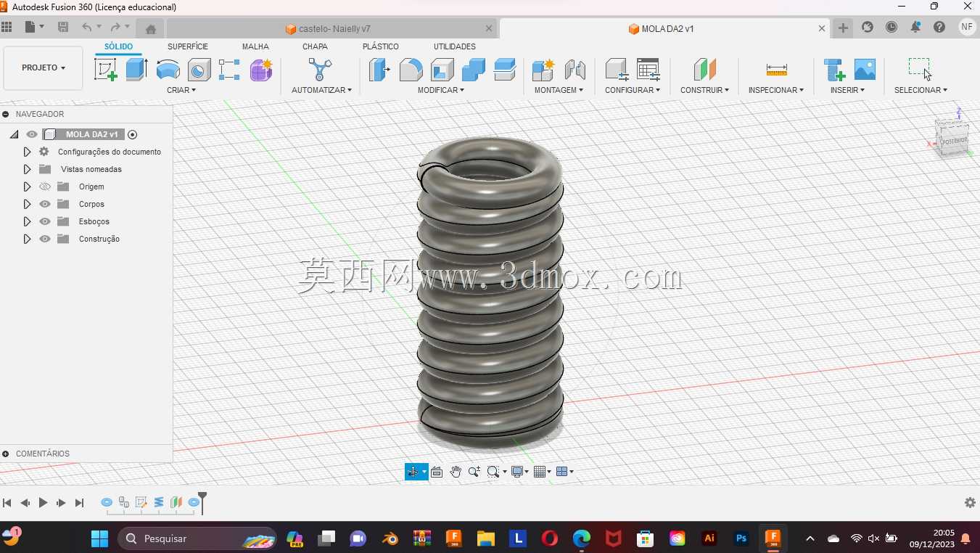Expand the Vistas nomeadas node
This screenshot has height=553, width=980.
[27, 169]
